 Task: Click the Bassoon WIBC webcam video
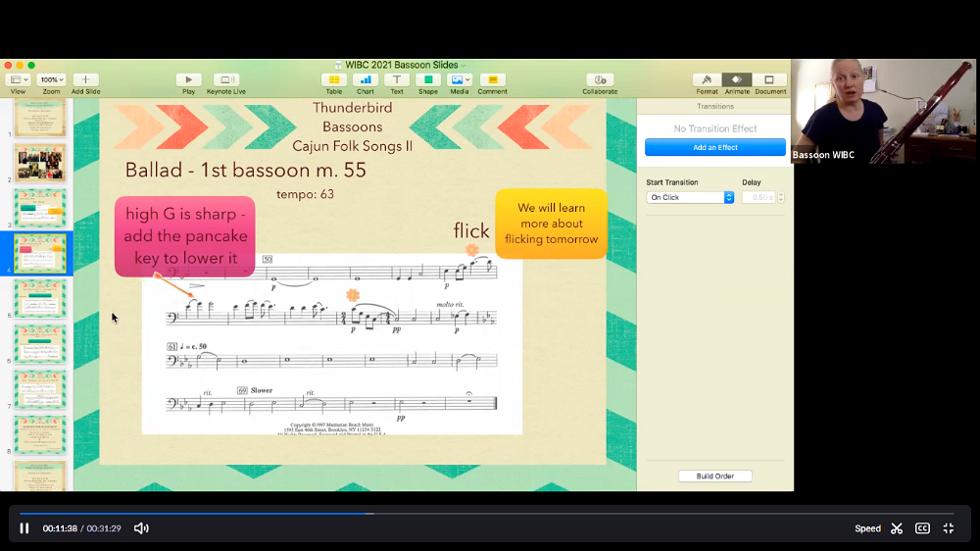click(883, 112)
